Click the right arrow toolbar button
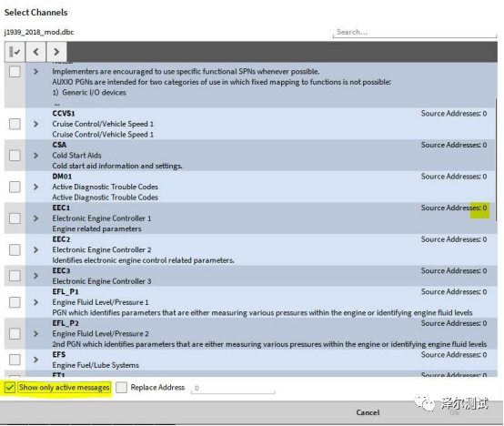The width and height of the screenshot is (504, 426). (x=56, y=52)
